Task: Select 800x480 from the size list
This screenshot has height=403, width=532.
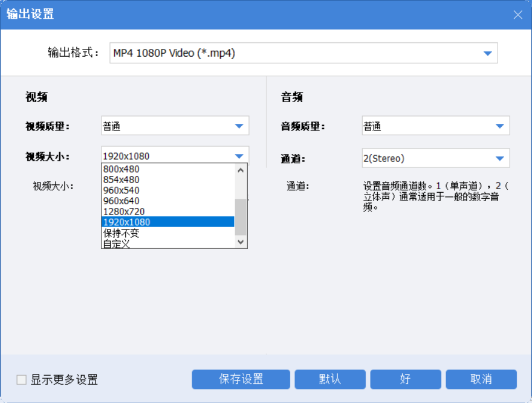Action: [x=168, y=169]
